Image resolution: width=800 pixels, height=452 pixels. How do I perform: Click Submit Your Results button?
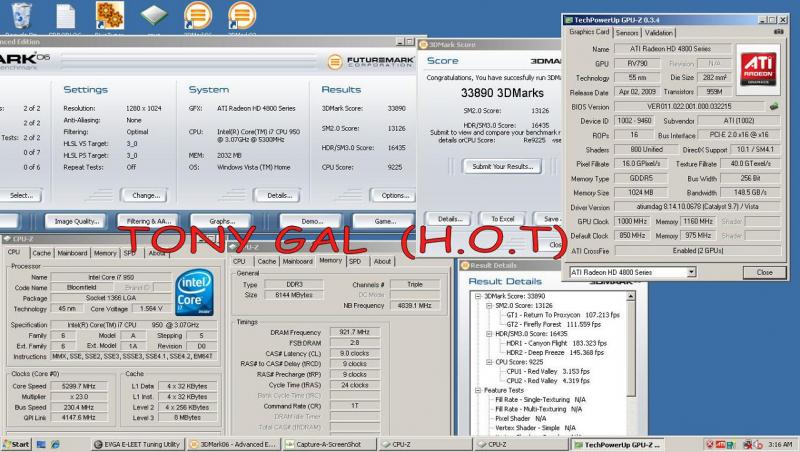pyautogui.click(x=503, y=166)
